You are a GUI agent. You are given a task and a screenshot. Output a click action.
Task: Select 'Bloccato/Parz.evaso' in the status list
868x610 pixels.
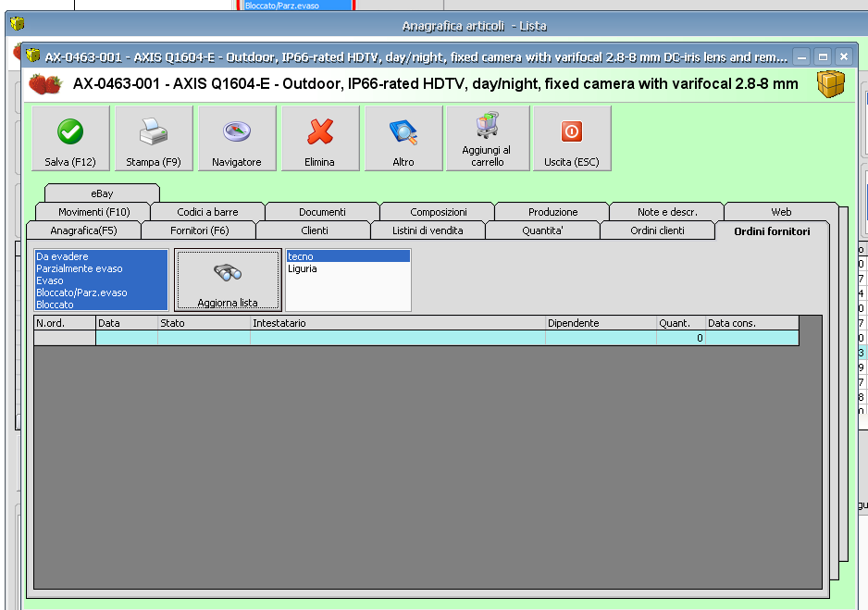click(x=101, y=293)
